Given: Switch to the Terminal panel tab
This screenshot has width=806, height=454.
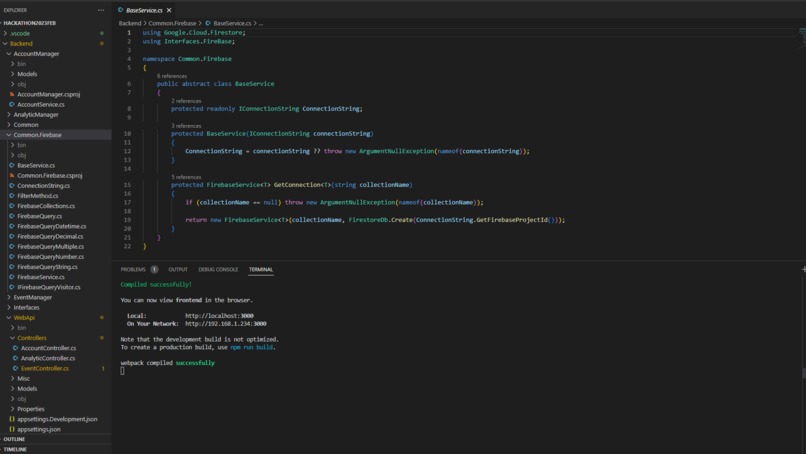Looking at the screenshot, I should pyautogui.click(x=261, y=269).
